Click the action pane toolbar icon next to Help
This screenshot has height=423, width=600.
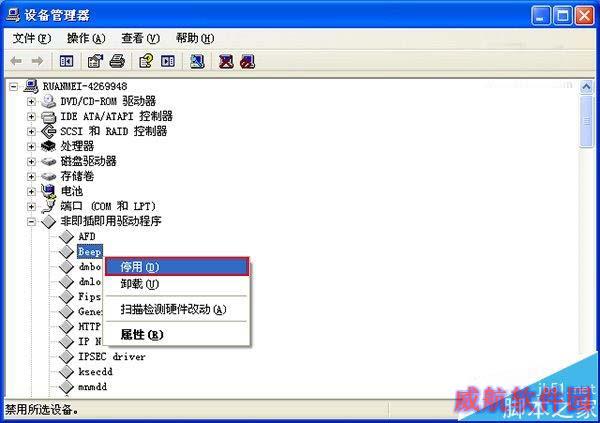pyautogui.click(x=168, y=61)
